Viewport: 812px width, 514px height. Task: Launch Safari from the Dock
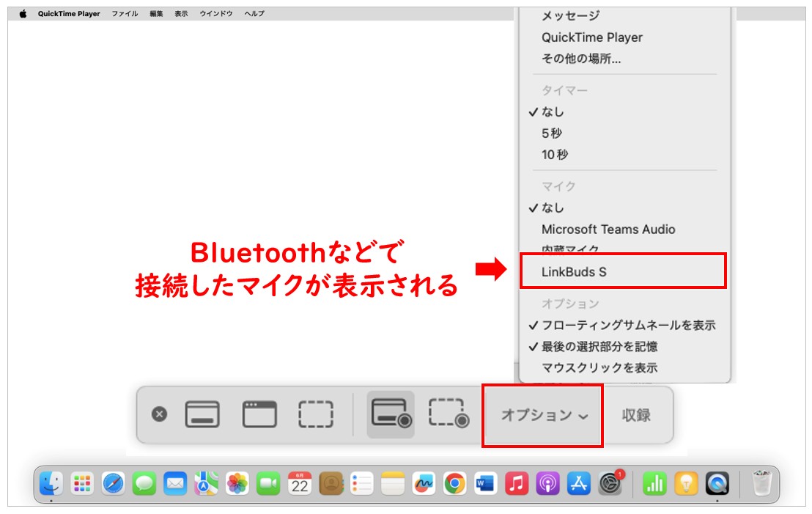[114, 484]
